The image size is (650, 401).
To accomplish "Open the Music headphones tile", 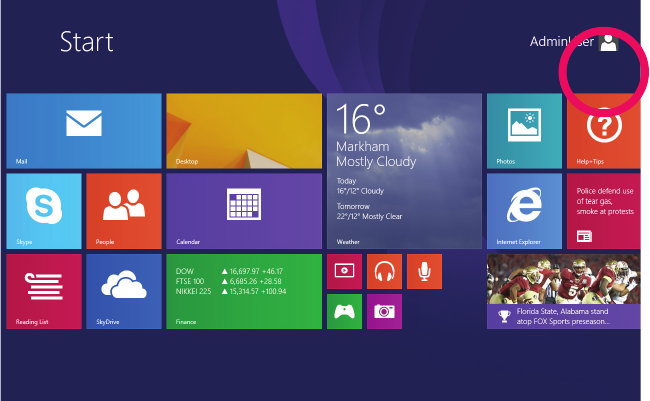I will (x=384, y=271).
